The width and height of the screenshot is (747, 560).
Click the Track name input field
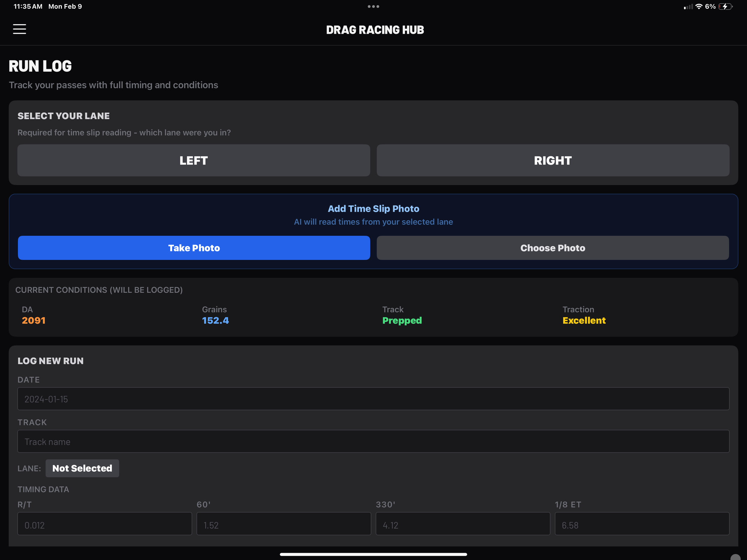pyautogui.click(x=373, y=441)
